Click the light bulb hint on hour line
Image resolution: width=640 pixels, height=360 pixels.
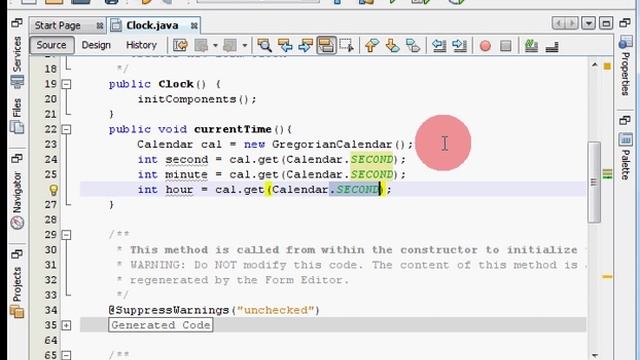(x=53, y=190)
